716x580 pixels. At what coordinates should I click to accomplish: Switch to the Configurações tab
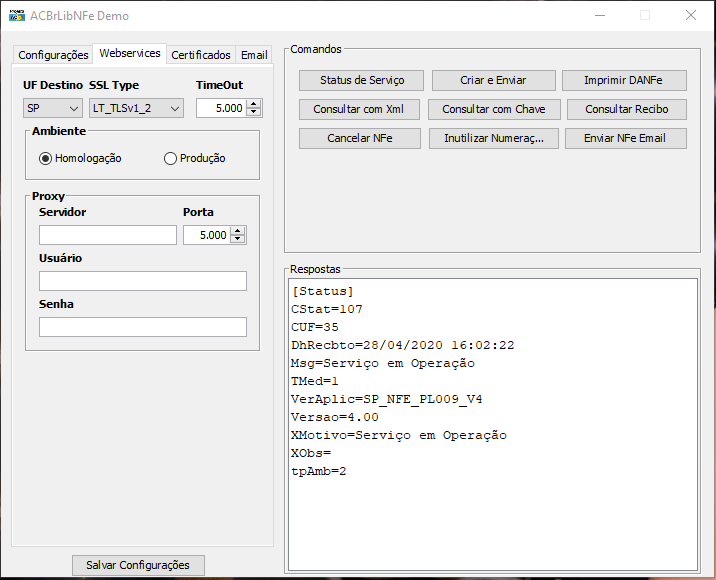click(53, 55)
